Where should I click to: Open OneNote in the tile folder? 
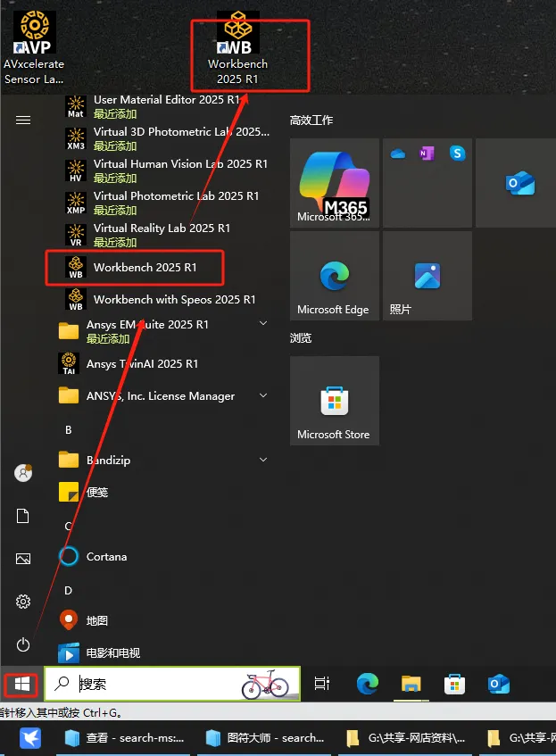(x=427, y=154)
